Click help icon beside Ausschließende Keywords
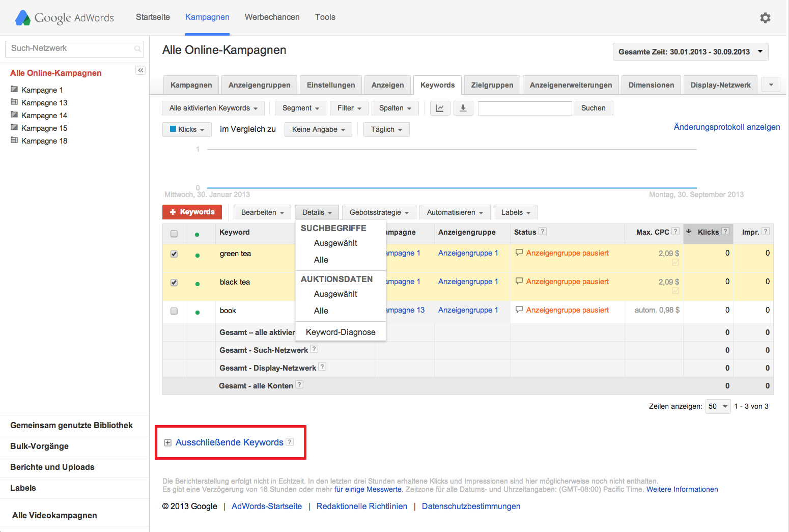This screenshot has height=532, width=789. [290, 442]
